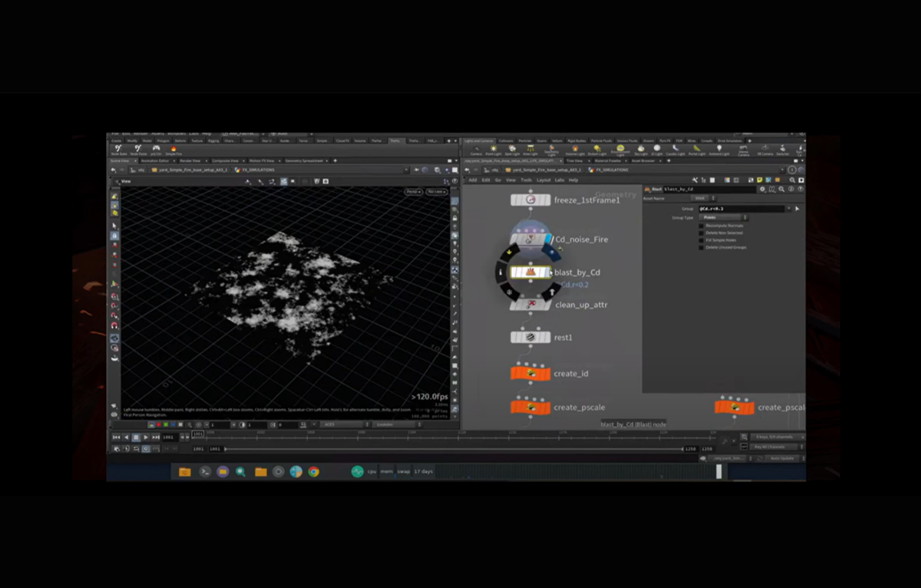921x588 pixels.
Task: Open the Group Type dropdown set to Points
Action: (723, 217)
